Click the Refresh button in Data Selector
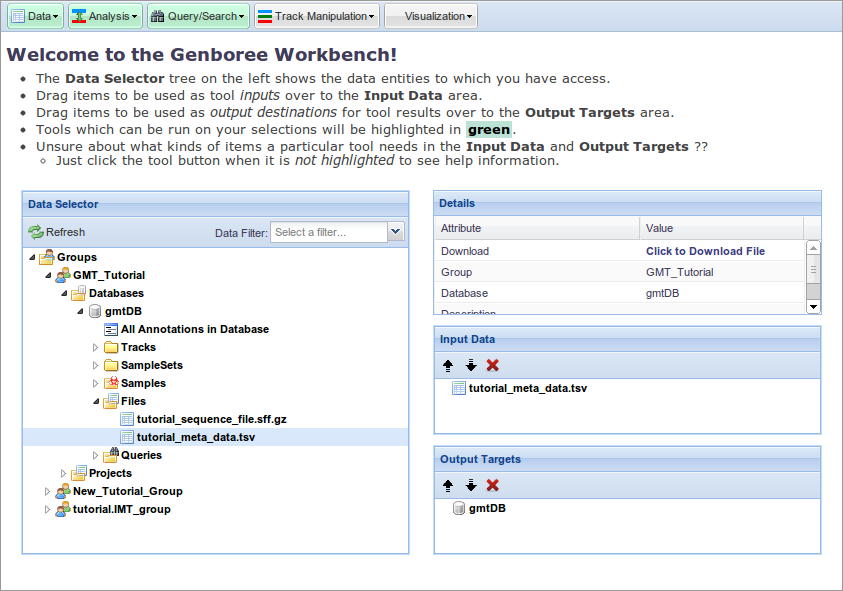This screenshot has width=843, height=591. click(57, 232)
